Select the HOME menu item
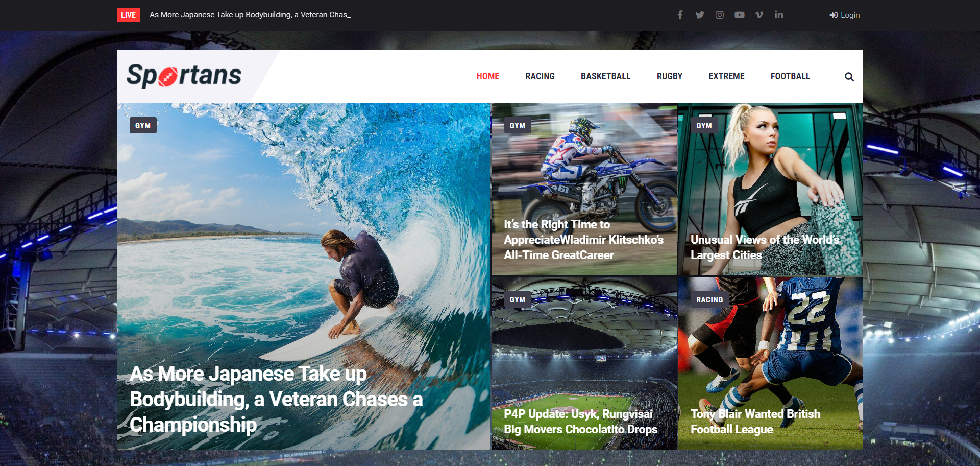Viewport: 980px width, 466px height. tap(487, 76)
